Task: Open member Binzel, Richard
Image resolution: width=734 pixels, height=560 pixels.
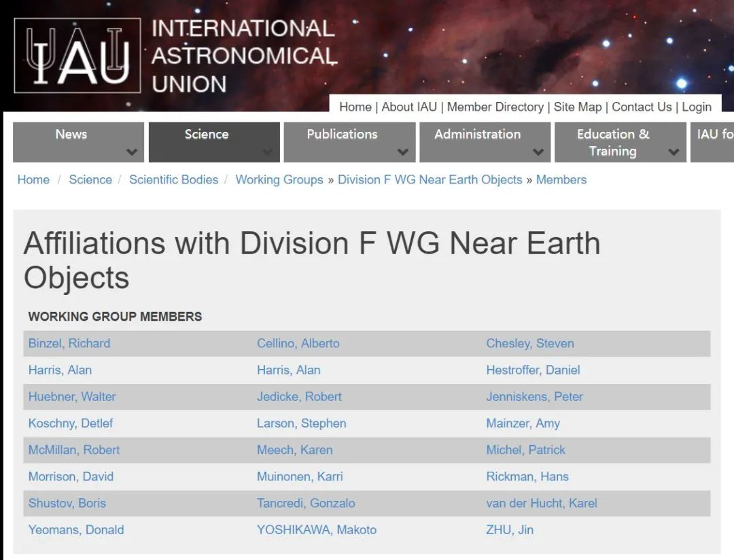Action: coord(69,343)
